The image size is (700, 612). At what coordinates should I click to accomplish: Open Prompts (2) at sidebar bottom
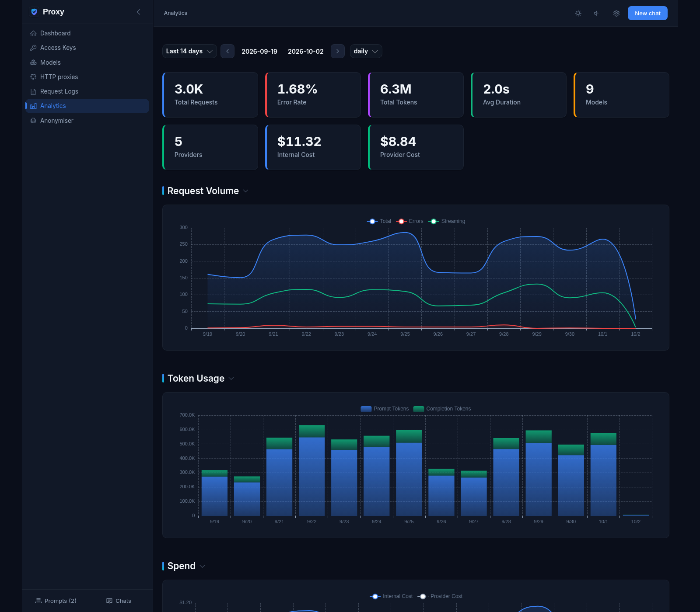pyautogui.click(x=56, y=601)
